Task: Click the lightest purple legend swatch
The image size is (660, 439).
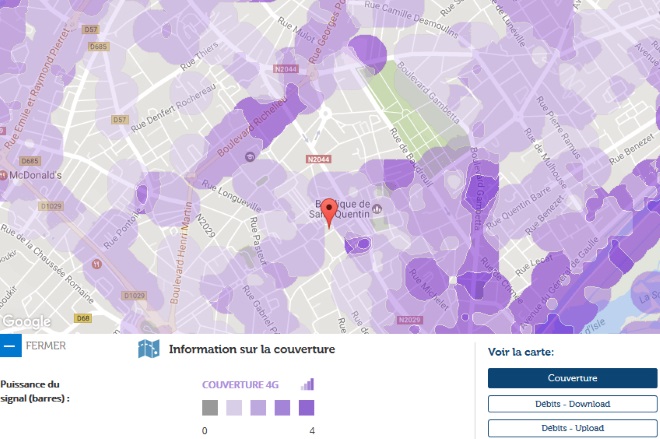Action: [234, 408]
